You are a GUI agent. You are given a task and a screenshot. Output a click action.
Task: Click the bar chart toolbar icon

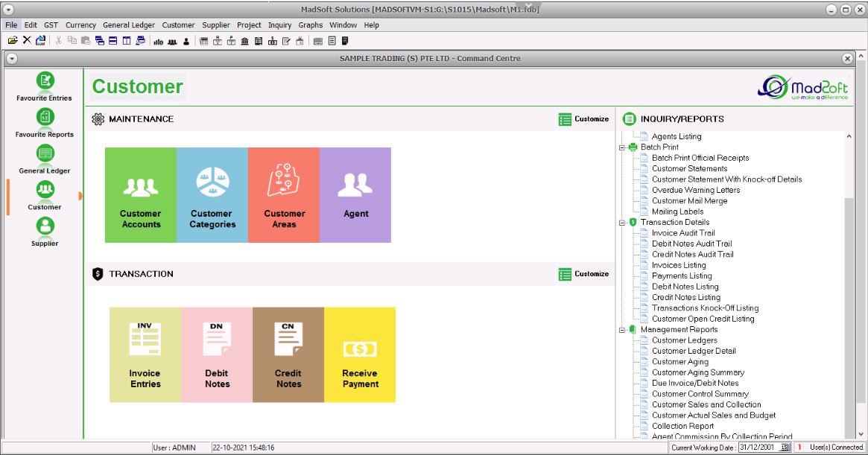point(158,41)
